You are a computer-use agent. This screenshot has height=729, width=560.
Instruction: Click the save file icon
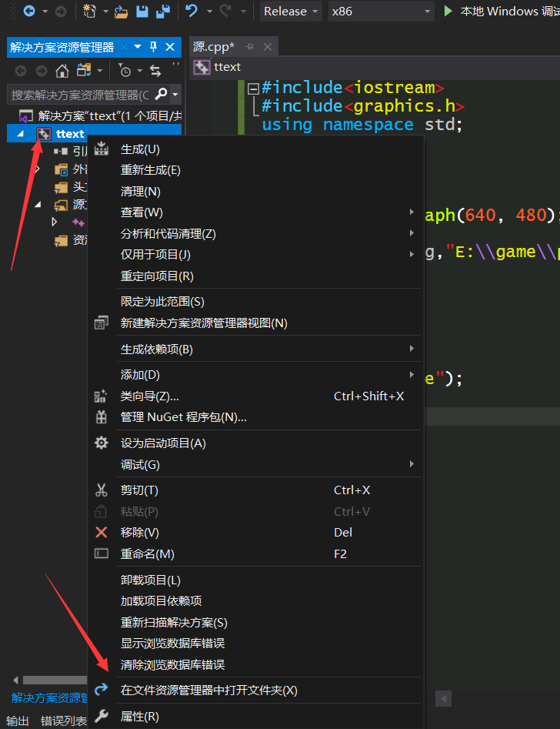[x=142, y=11]
